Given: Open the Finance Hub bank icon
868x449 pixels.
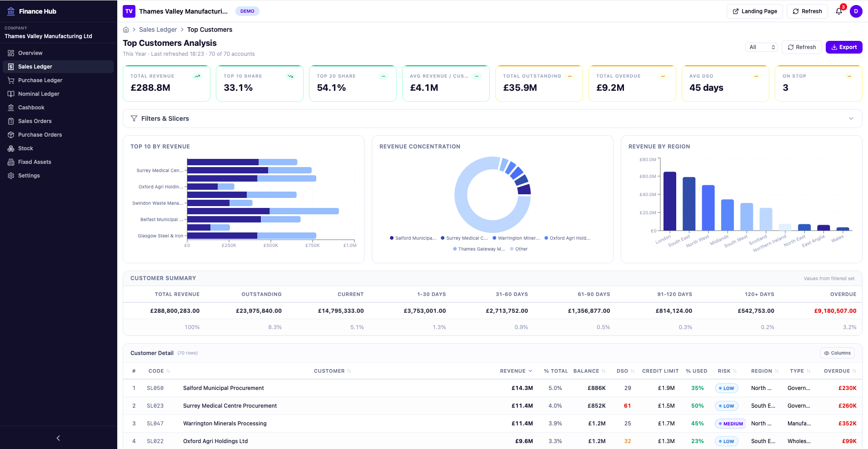Looking at the screenshot, I should (10, 11).
